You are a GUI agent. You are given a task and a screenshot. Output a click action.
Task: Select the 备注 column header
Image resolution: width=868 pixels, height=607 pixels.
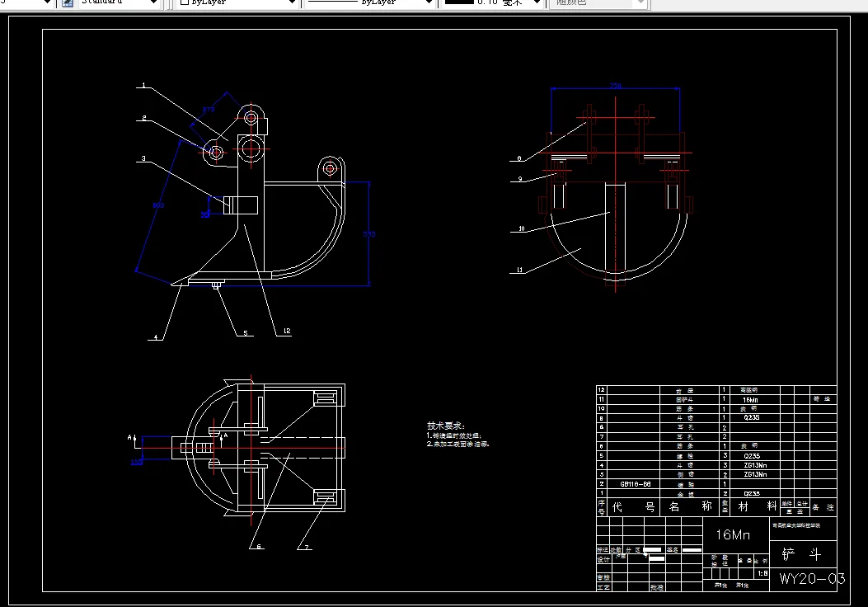(823, 507)
